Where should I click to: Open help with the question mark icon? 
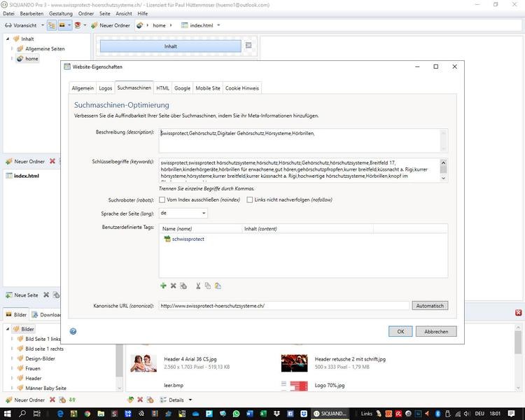click(x=73, y=332)
